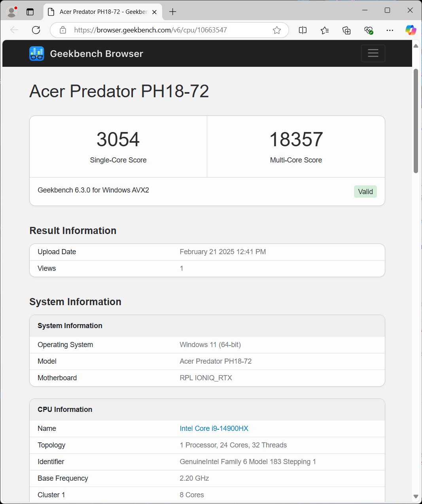Open a new tab with the plus icon

tap(173, 12)
